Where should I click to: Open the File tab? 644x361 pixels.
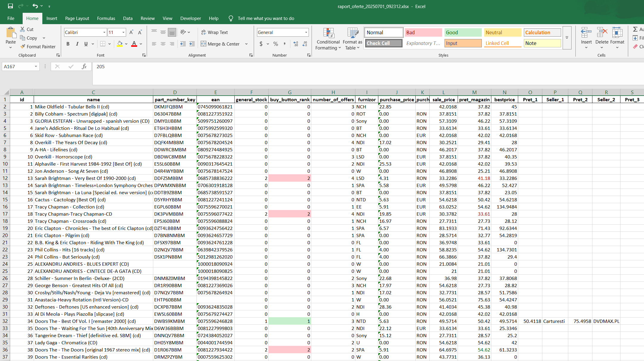11,18
